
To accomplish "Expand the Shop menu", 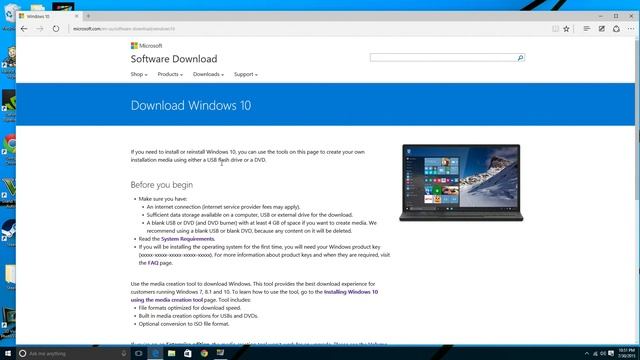I will [x=139, y=74].
